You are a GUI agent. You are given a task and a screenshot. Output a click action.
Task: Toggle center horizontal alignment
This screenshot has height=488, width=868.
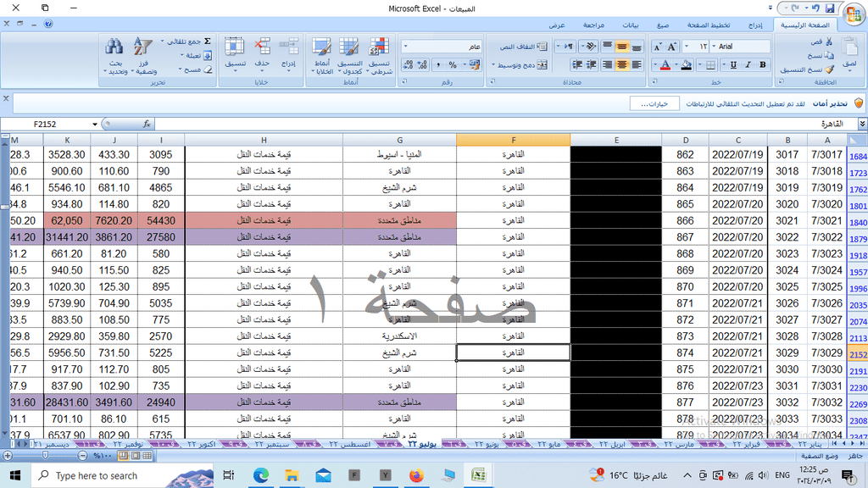coord(621,64)
